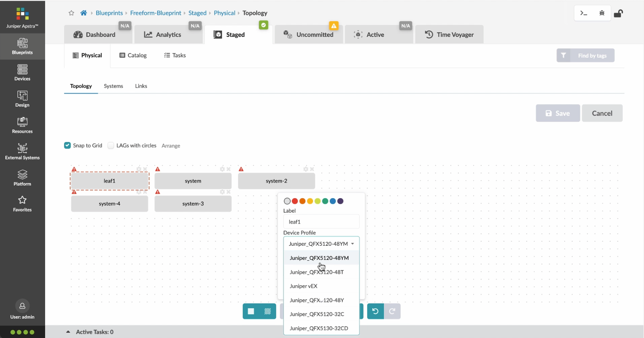This screenshot has width=644, height=338.
Task: Open External Systems in the sidebar
Action: (x=22, y=151)
